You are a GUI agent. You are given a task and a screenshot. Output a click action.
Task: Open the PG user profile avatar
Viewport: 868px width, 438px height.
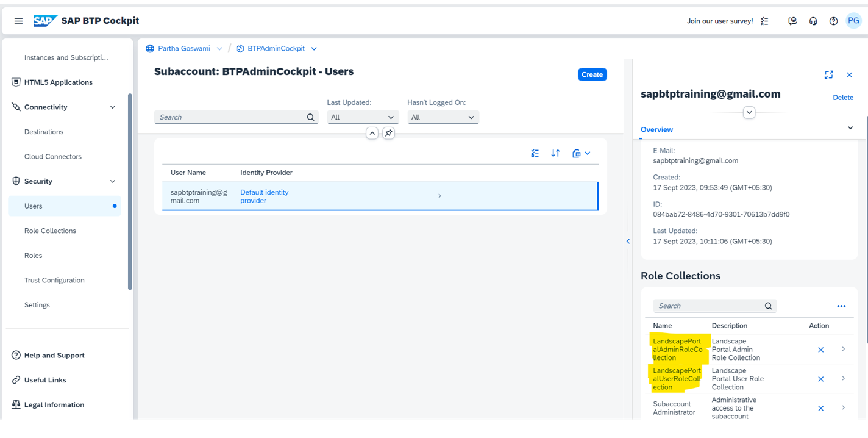click(x=853, y=21)
